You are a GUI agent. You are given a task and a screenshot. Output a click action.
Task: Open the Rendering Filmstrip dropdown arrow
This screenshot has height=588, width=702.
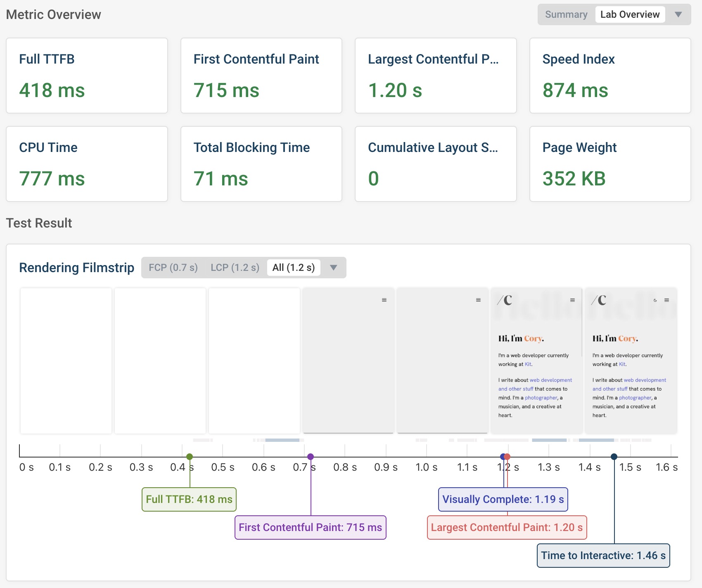334,268
